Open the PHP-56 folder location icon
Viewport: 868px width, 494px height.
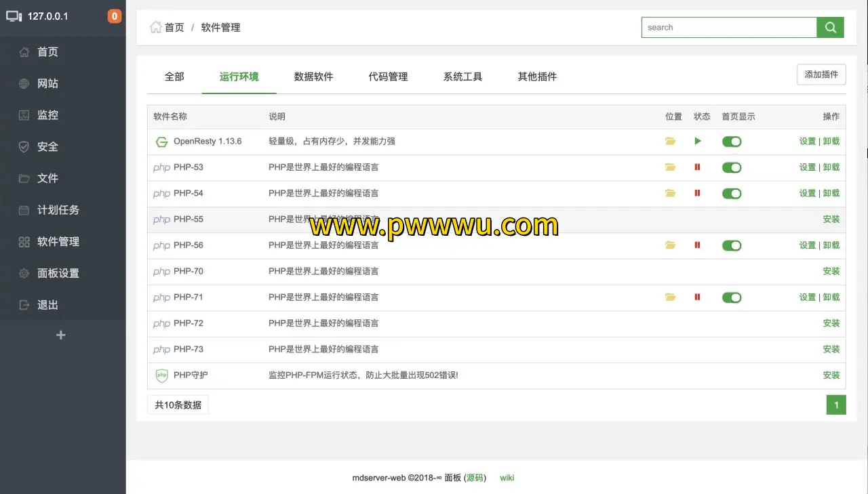pos(671,245)
